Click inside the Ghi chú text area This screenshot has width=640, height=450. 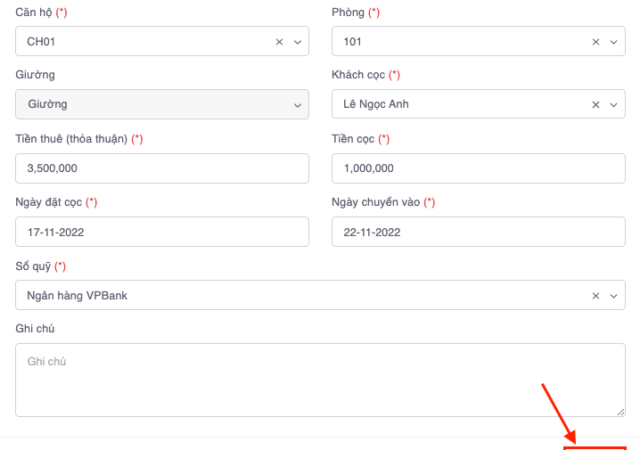point(320,380)
